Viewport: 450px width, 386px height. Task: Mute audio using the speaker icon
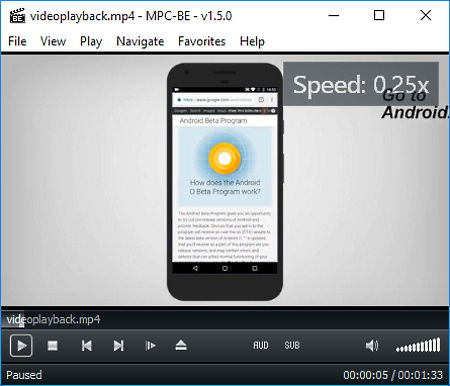[372, 346]
